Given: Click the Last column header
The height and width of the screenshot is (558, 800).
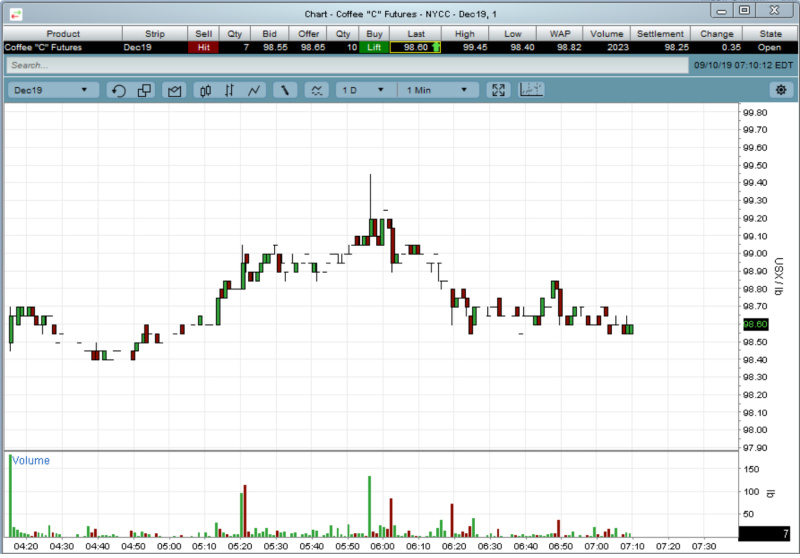Looking at the screenshot, I should (x=416, y=34).
